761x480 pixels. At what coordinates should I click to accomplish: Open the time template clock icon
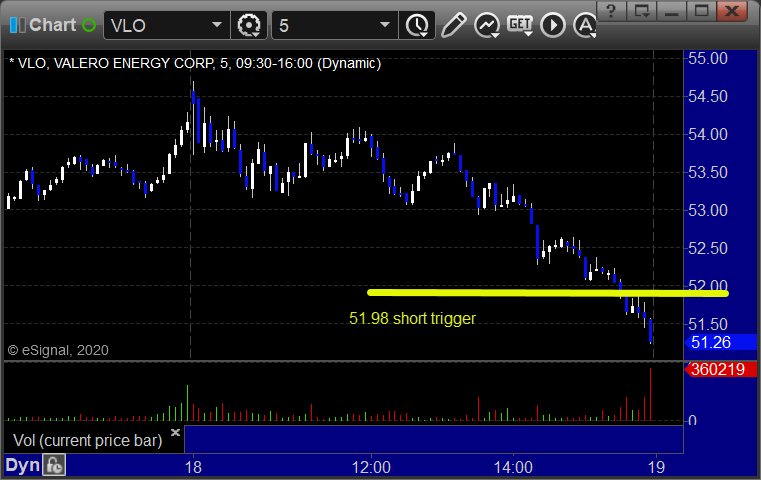(x=417, y=25)
